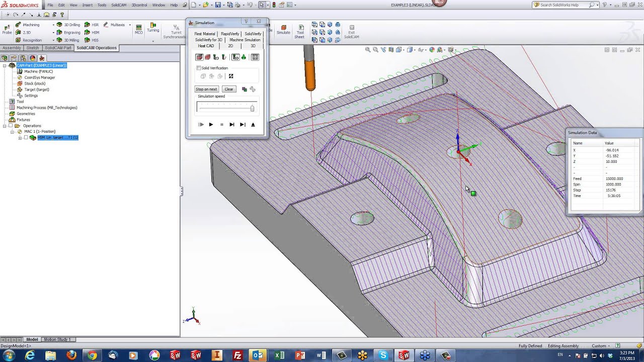Click the HSR operation icon

pos(87,25)
